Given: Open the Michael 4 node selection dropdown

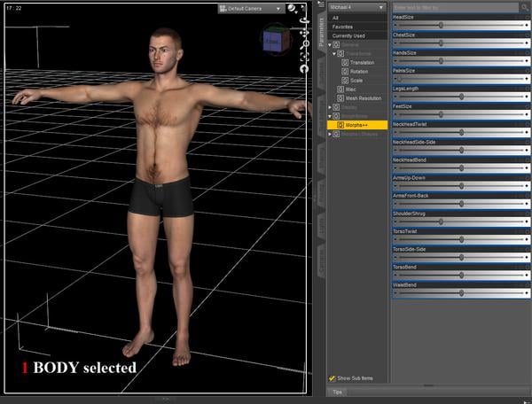Looking at the screenshot, I should (x=356, y=7).
